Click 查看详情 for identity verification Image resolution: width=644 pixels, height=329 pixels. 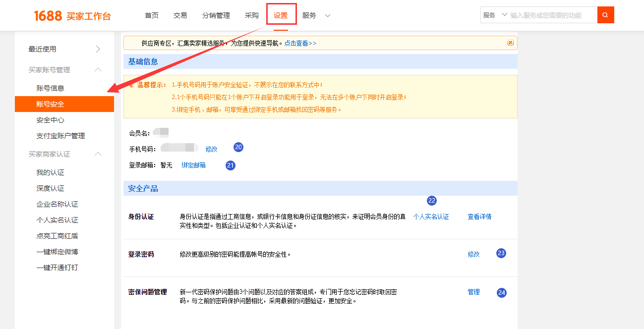click(479, 217)
